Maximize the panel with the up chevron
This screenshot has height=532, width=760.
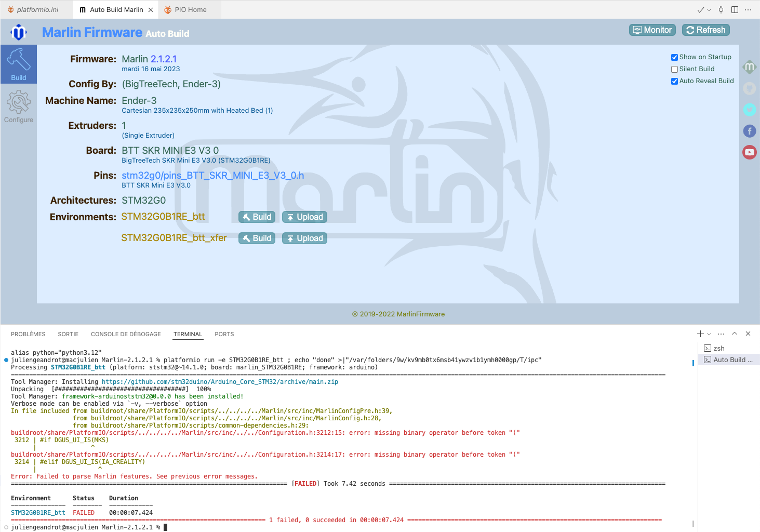(x=735, y=334)
